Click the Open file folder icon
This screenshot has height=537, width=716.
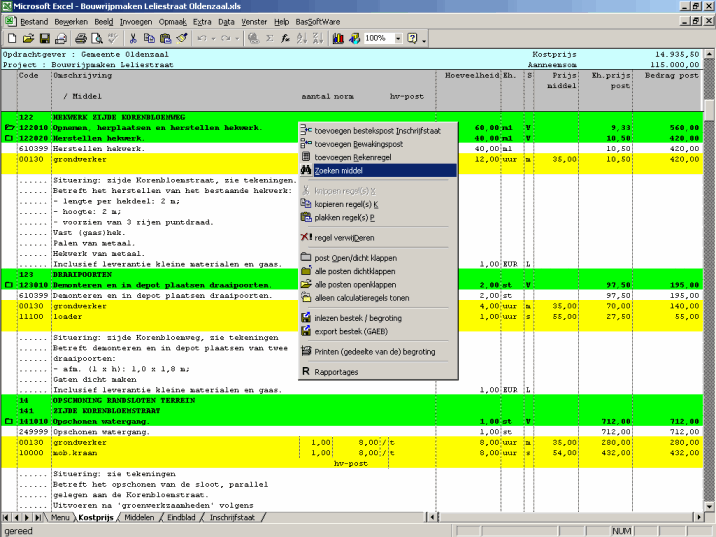pos(28,38)
